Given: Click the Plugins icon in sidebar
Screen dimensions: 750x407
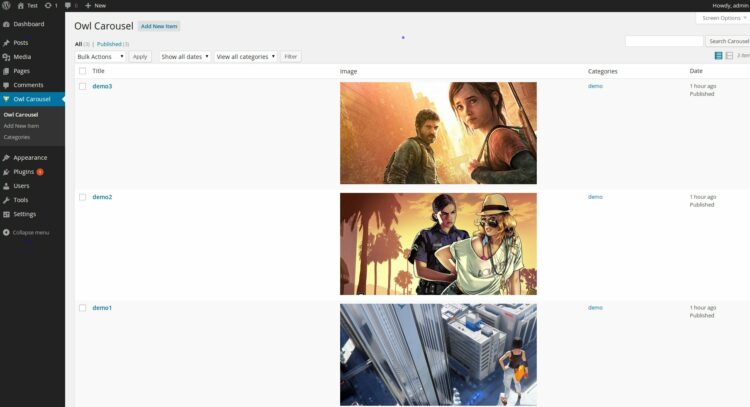Looking at the screenshot, I should click(x=6, y=172).
